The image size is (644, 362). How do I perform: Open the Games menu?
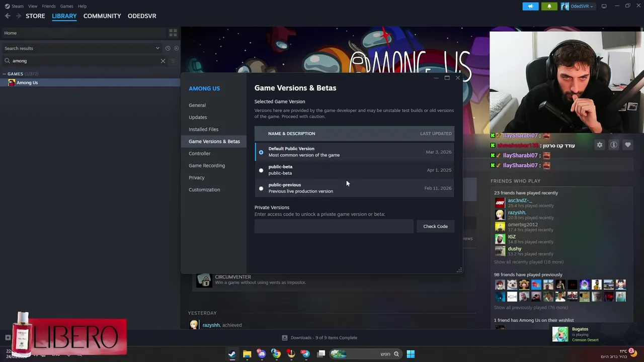(66, 6)
